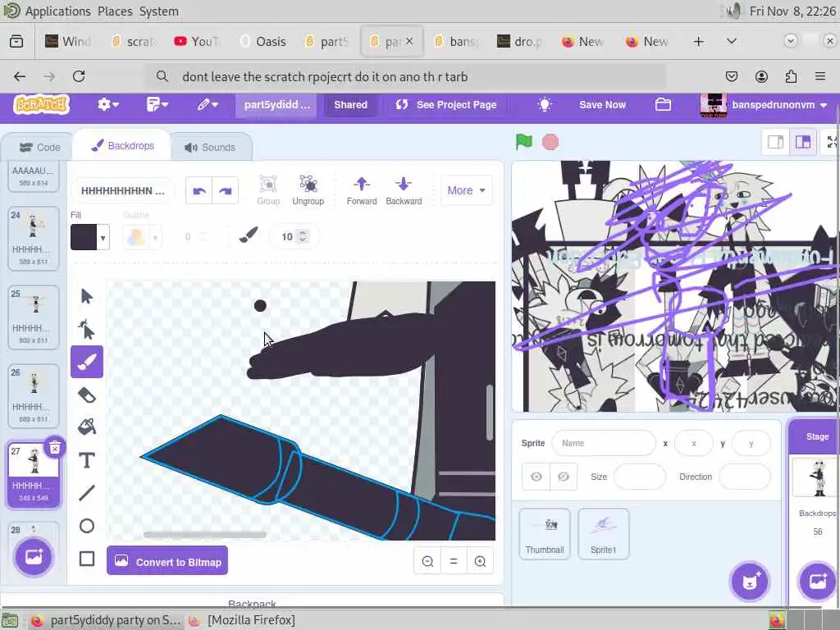Switch to the Backdrops tab
This screenshot has width=840, height=630.
coord(122,146)
